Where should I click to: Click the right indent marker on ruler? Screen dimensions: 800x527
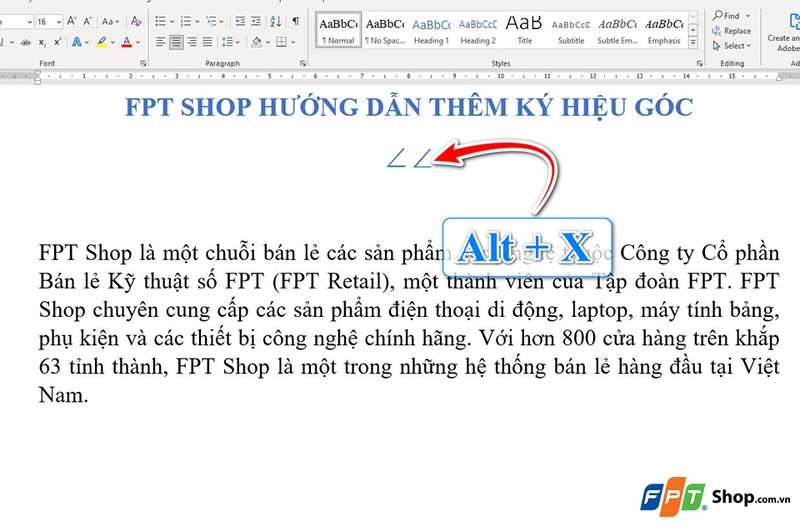779,78
